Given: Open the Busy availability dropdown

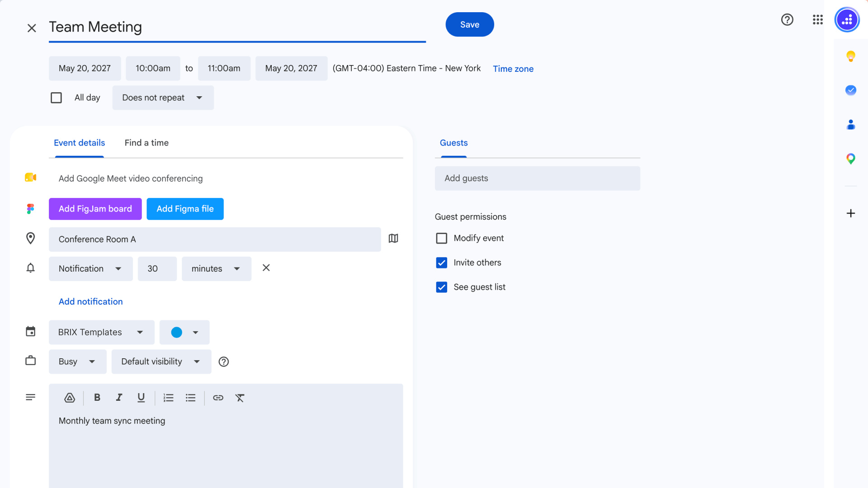Looking at the screenshot, I should (77, 361).
